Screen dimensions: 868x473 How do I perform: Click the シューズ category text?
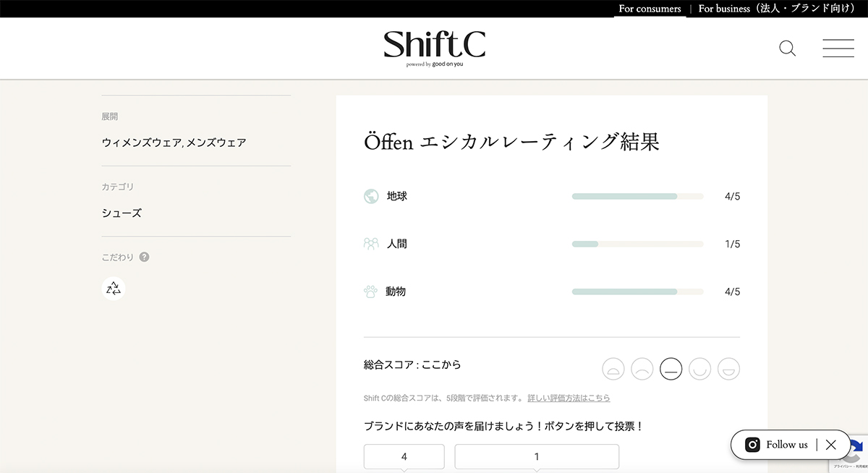pyautogui.click(x=122, y=213)
